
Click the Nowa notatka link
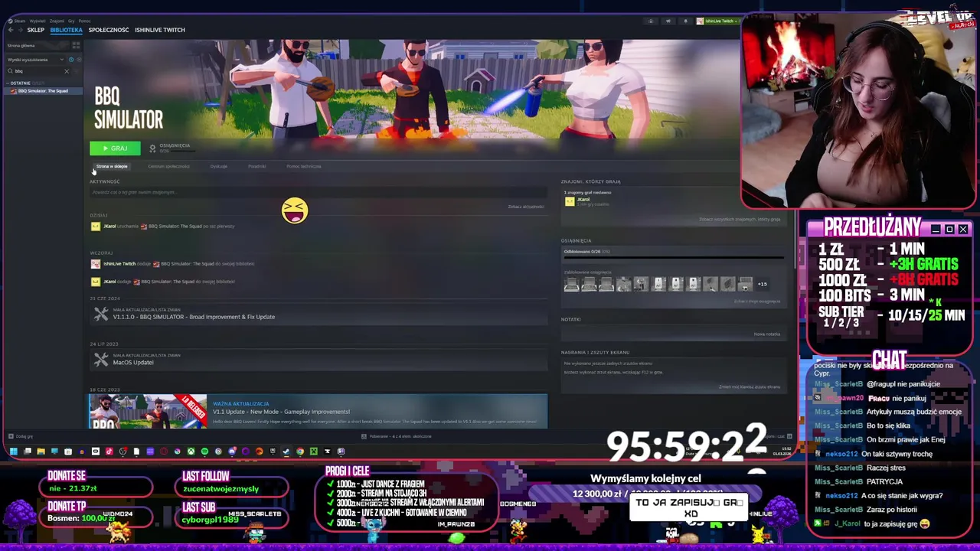(x=767, y=334)
